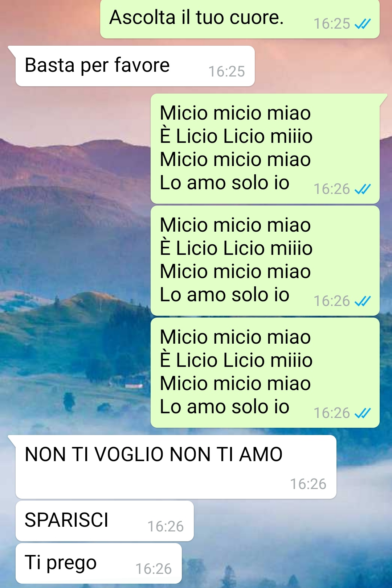Tap blue double-check on second Micio message
The image size is (392, 588).
pos(363,301)
